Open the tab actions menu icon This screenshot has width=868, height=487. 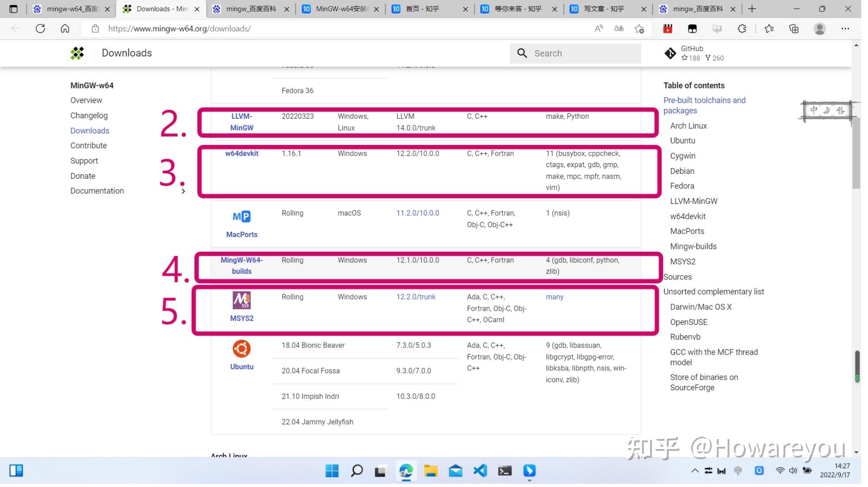click(13, 9)
